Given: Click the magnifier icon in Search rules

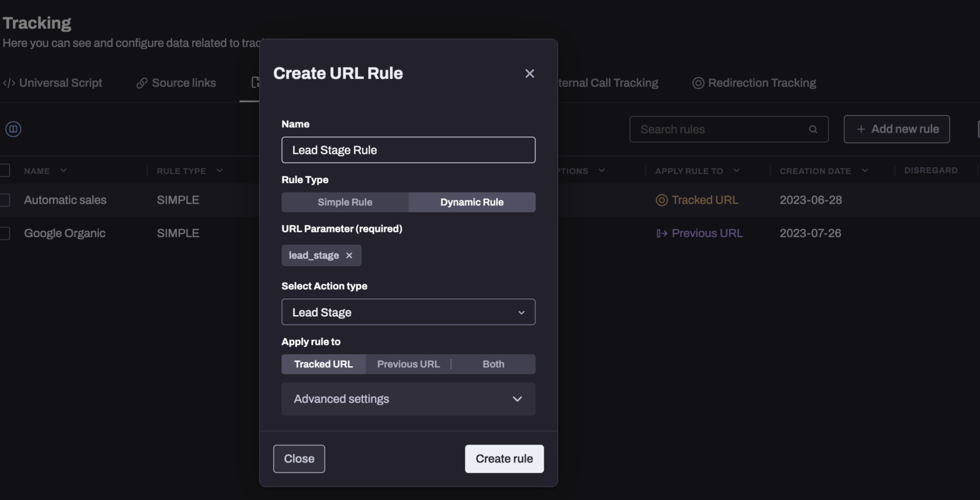Looking at the screenshot, I should pos(813,129).
